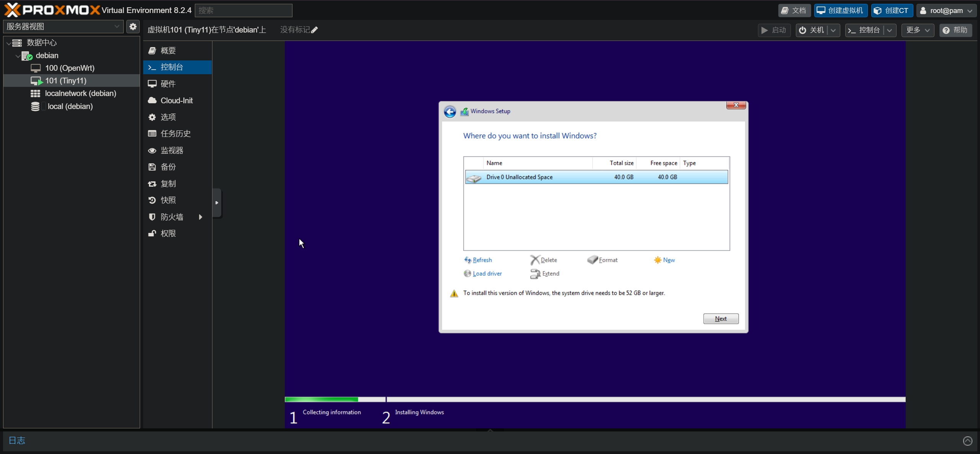Click the Next button in Windows Setup
The width and height of the screenshot is (980, 454).
pyautogui.click(x=721, y=319)
